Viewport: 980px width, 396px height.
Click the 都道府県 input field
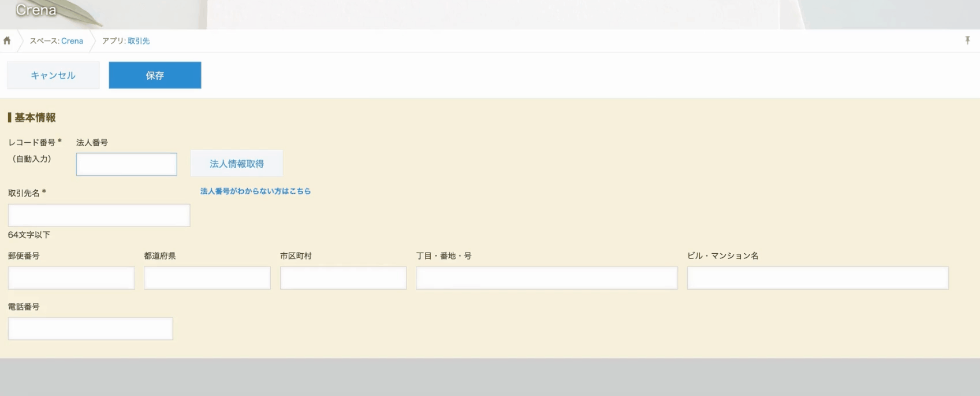(x=207, y=278)
